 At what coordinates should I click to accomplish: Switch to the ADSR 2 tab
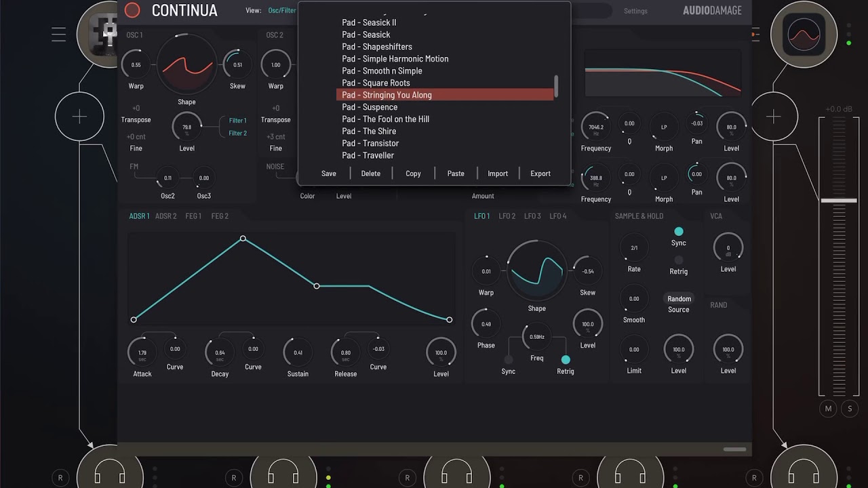tap(165, 216)
